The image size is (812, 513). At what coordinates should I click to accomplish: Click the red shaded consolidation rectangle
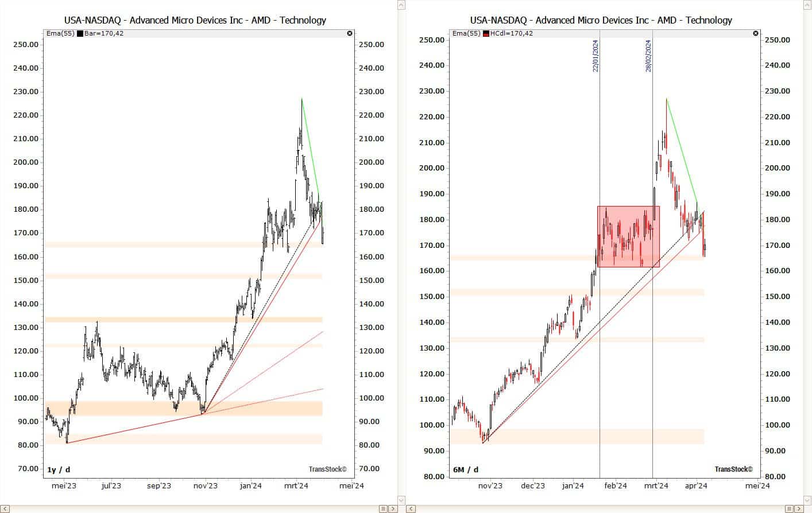628,236
